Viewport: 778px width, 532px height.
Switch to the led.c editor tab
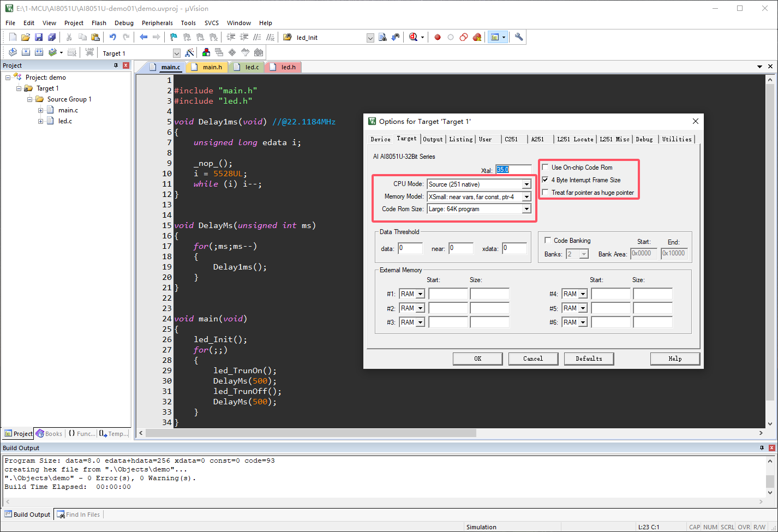point(247,67)
